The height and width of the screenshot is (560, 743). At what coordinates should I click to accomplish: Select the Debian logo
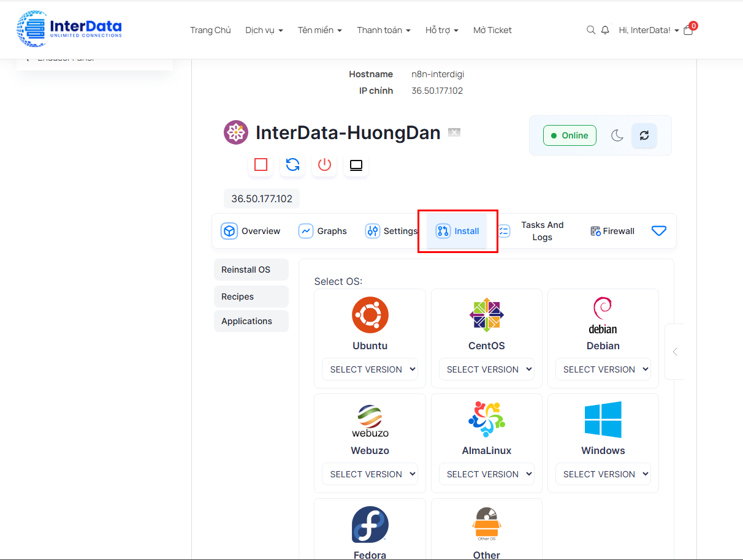[603, 315]
